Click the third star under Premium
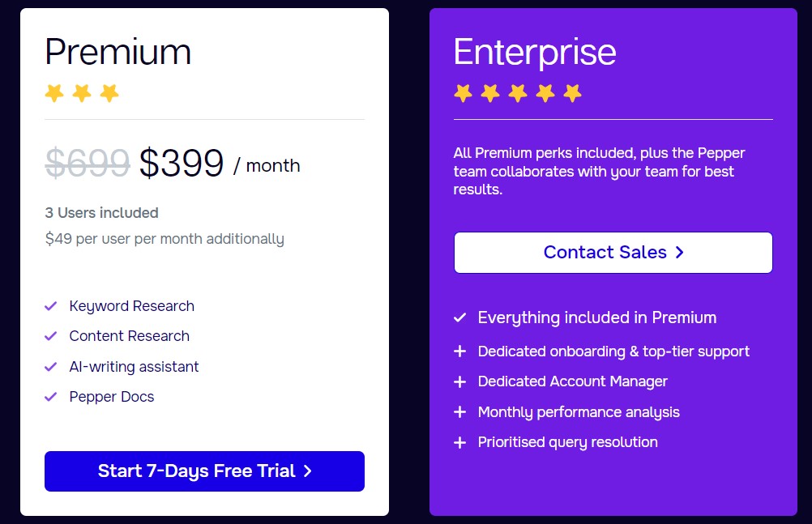 [x=109, y=93]
